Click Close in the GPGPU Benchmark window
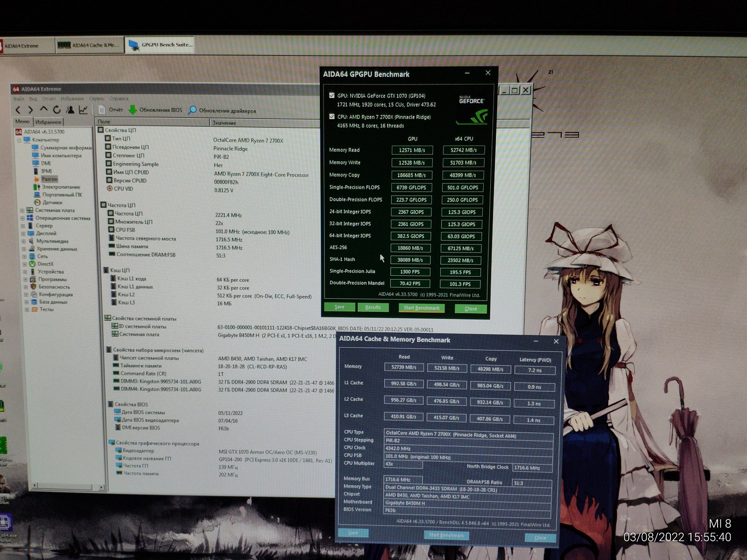Image resolution: width=747 pixels, height=560 pixels. tap(471, 308)
